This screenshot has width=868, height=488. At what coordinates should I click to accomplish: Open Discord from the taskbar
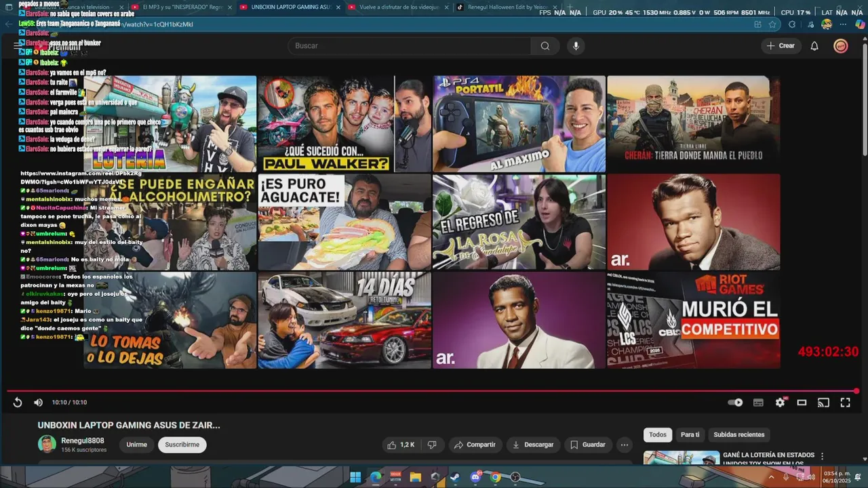tap(475, 477)
